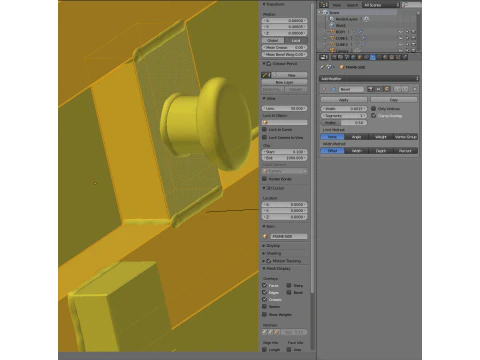This screenshot has width=480, height=360.
Task: Select Weight limit method
Action: tap(381, 137)
